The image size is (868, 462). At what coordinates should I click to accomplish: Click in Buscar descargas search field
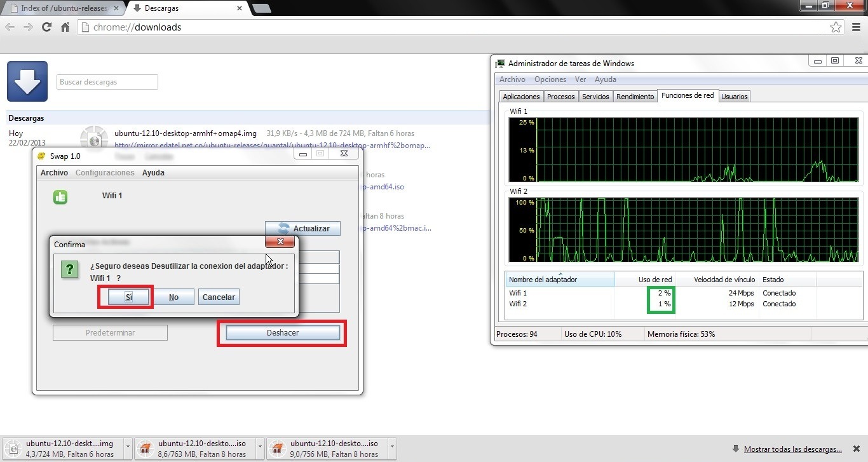[107, 82]
